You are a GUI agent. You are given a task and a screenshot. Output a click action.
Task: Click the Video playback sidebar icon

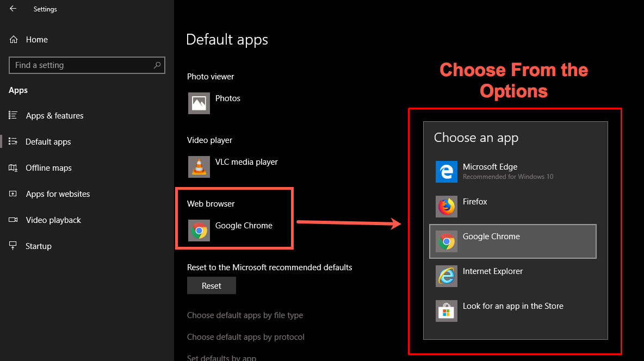13,220
